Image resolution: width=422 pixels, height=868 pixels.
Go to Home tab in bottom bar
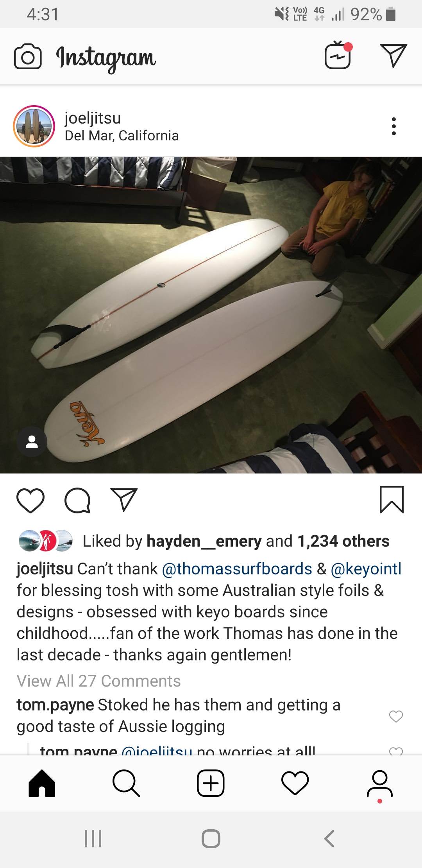click(42, 783)
